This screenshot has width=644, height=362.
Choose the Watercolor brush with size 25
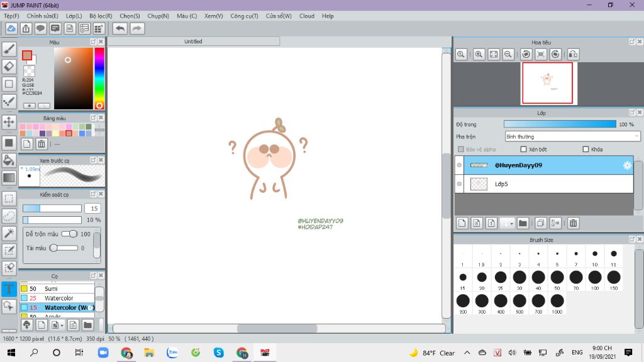[x=57, y=298]
